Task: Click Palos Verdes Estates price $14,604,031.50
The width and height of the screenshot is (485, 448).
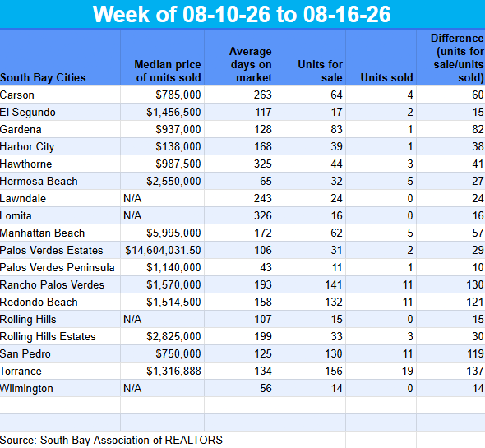Action: click(x=163, y=250)
